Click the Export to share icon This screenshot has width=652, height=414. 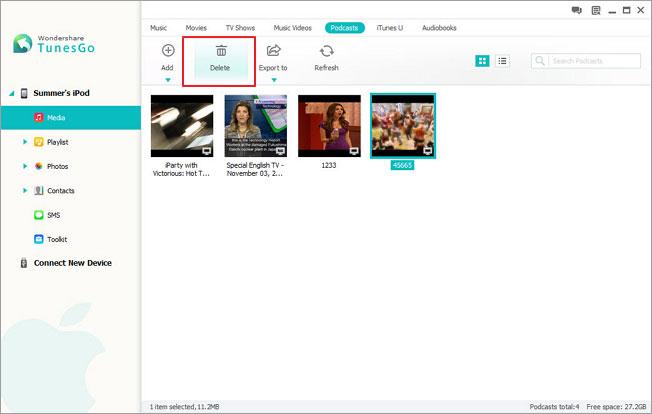[274, 51]
